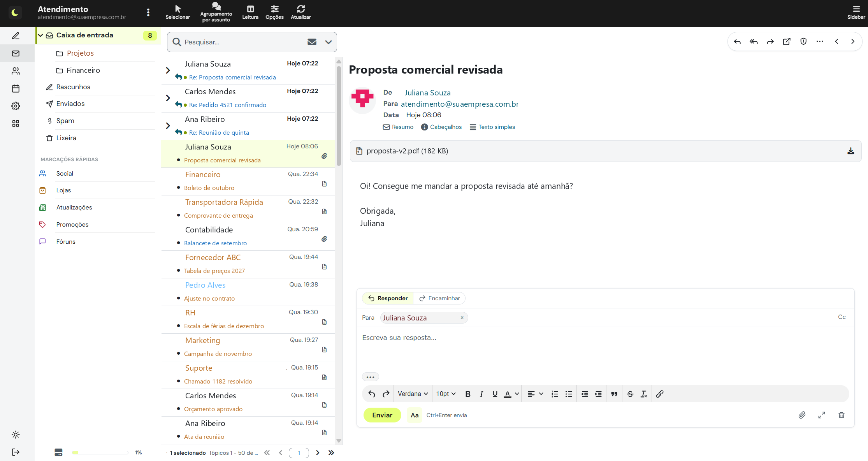
Task: Select Encaminhar tab in reply box
Action: tap(439, 298)
